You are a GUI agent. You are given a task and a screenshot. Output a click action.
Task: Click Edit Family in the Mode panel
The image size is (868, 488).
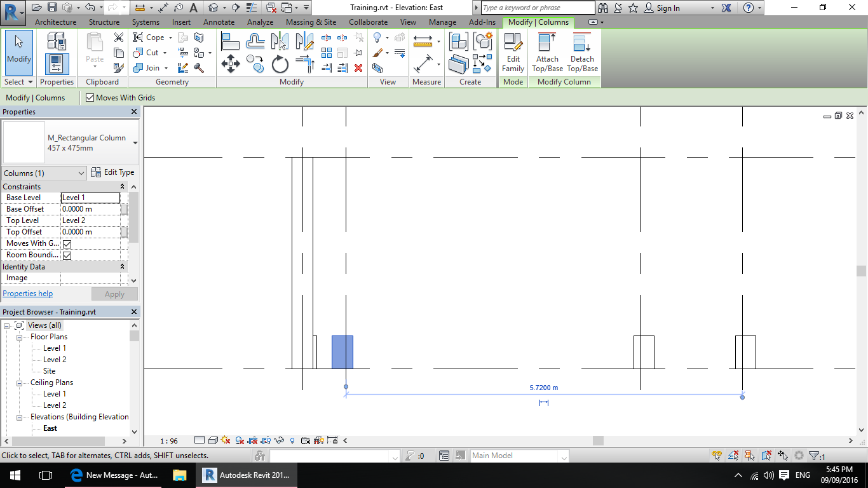point(513,51)
